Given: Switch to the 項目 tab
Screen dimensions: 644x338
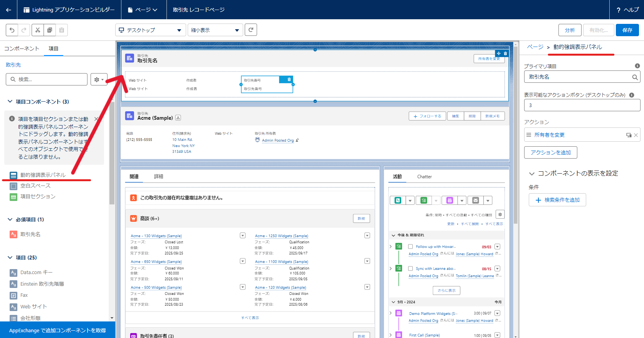Looking at the screenshot, I should point(54,49).
